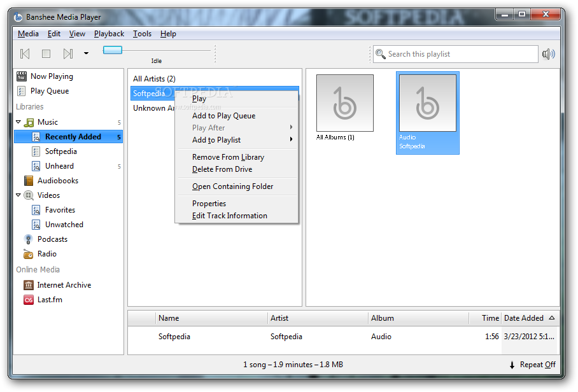Click the Radio icon
Image resolution: width=578 pixels, height=392 pixels.
(29, 254)
